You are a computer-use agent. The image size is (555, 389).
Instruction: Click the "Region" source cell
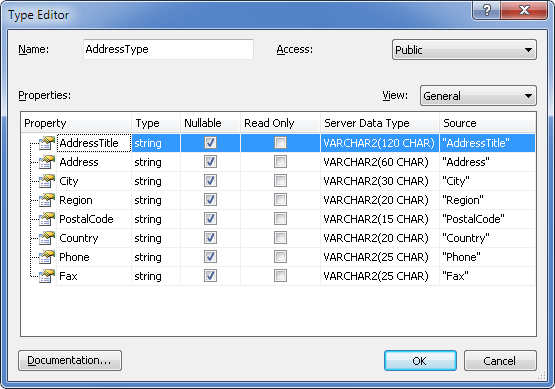click(x=487, y=200)
